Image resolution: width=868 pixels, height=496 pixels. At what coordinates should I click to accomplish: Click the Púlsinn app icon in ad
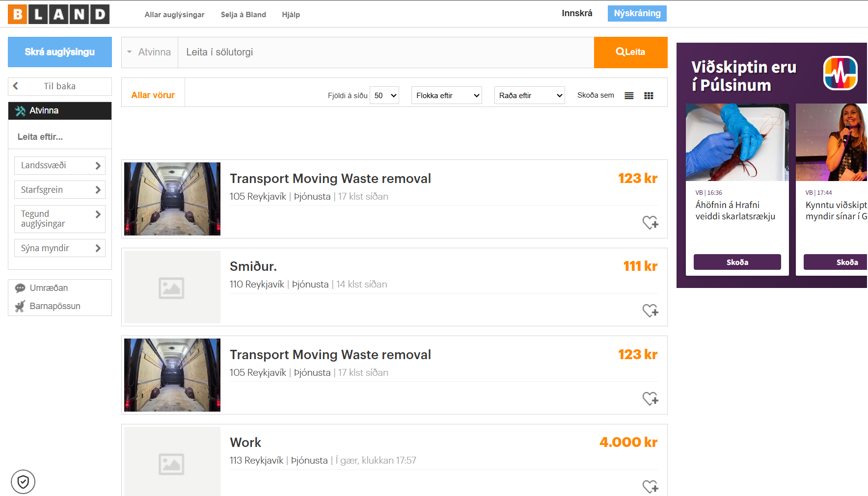coord(840,73)
